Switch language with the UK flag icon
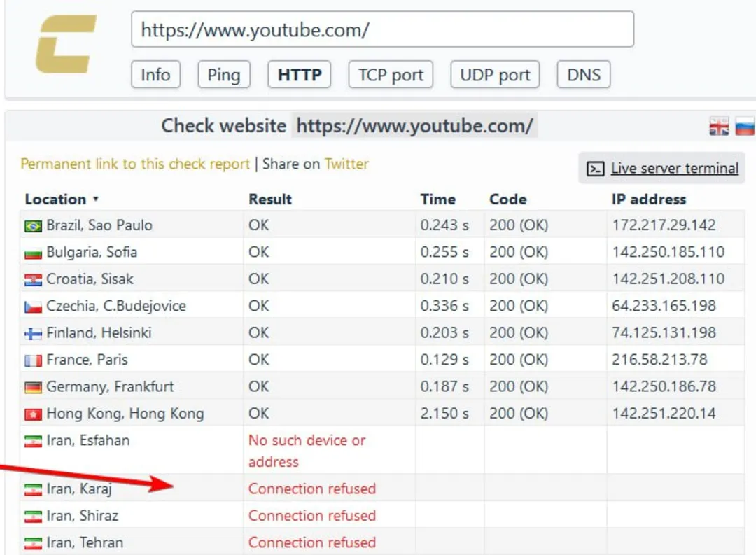The height and width of the screenshot is (555, 756). click(719, 127)
